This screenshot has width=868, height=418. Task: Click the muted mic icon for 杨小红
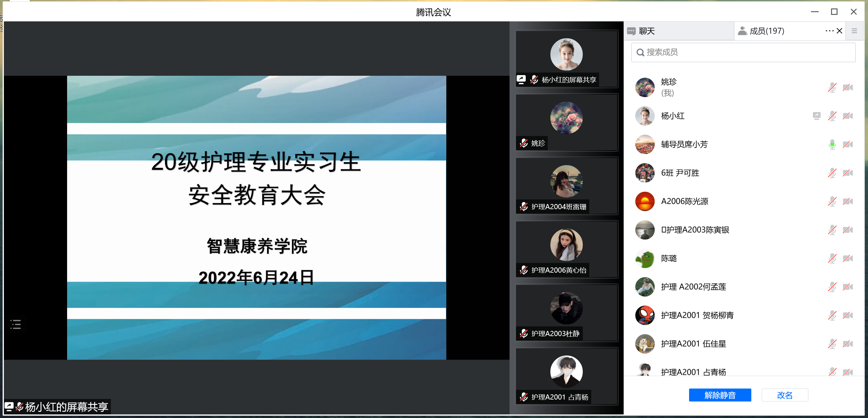(832, 116)
